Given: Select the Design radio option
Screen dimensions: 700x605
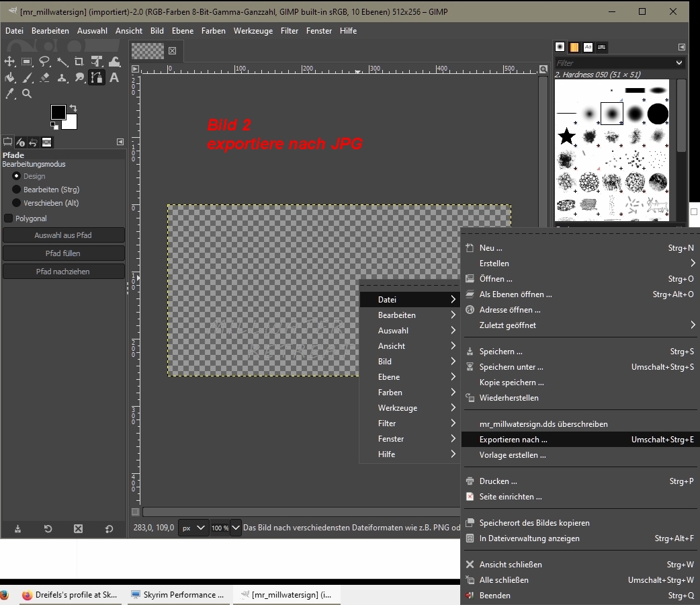Looking at the screenshot, I should 17,176.
